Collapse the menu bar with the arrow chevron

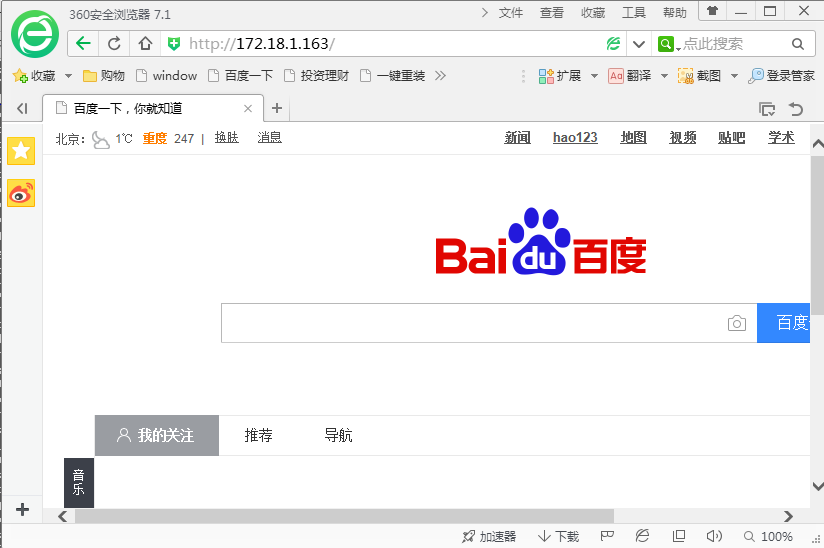[485, 13]
